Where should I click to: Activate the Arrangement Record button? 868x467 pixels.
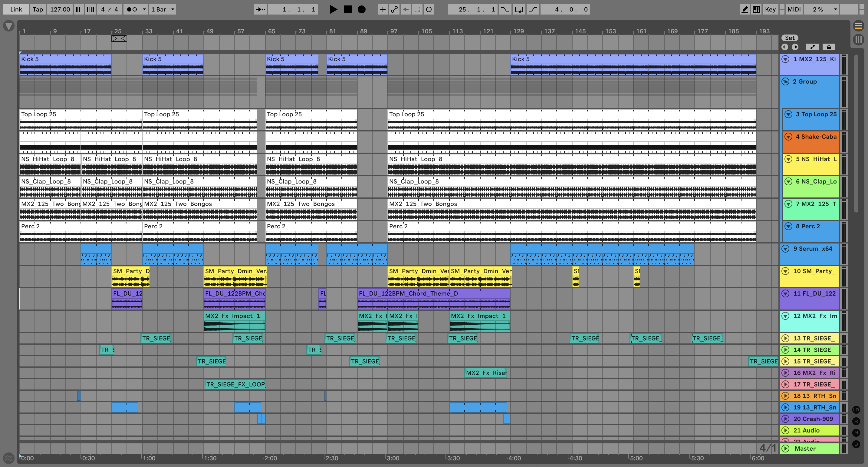point(362,9)
